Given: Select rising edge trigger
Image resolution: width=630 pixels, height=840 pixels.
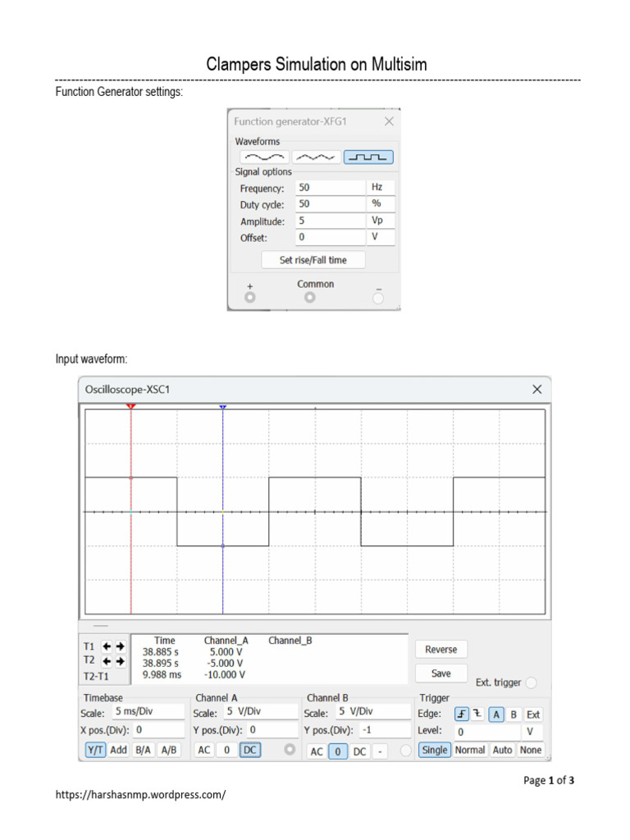Looking at the screenshot, I should (x=462, y=714).
